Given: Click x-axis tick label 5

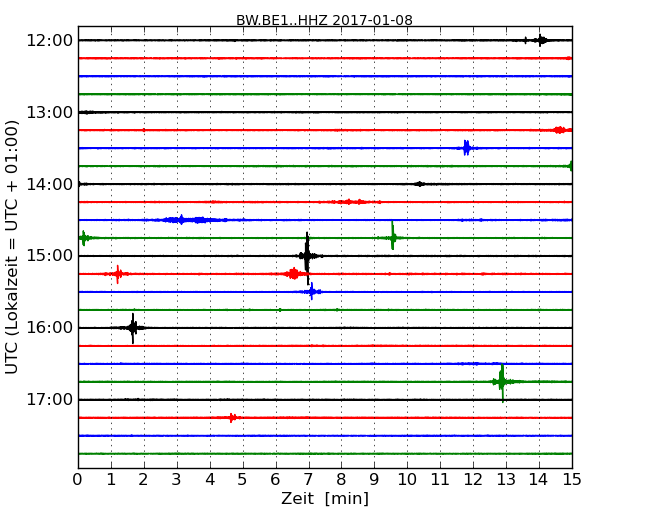Looking at the screenshot, I should click(243, 480).
